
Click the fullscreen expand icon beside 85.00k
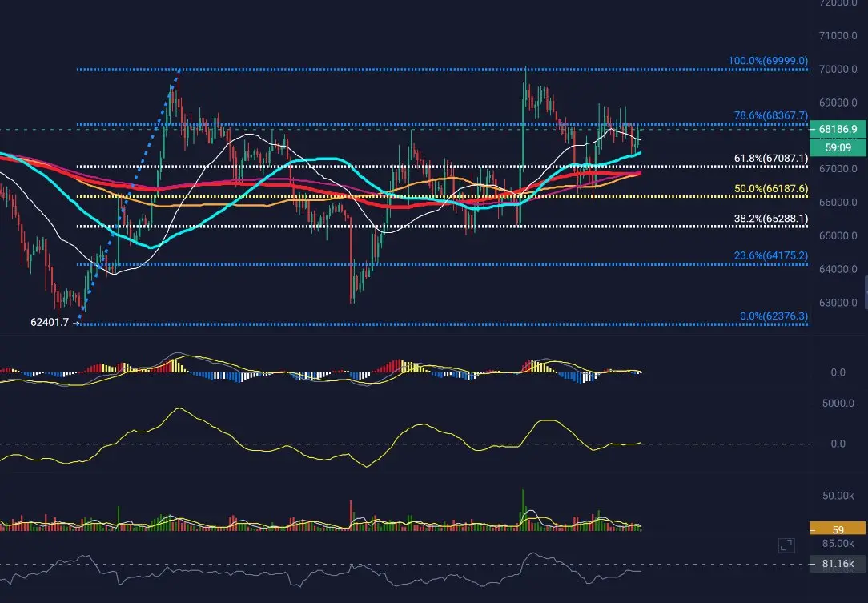(x=786, y=545)
